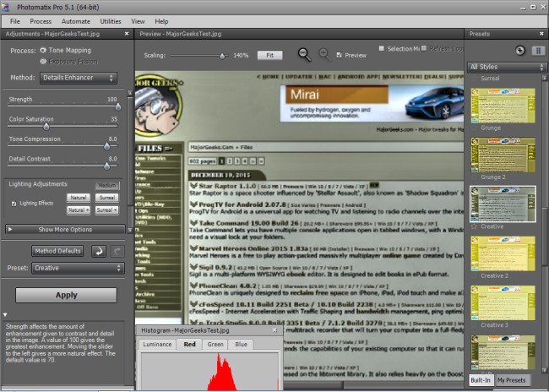
Task: Click the Method Defaults button
Action: 57,251
